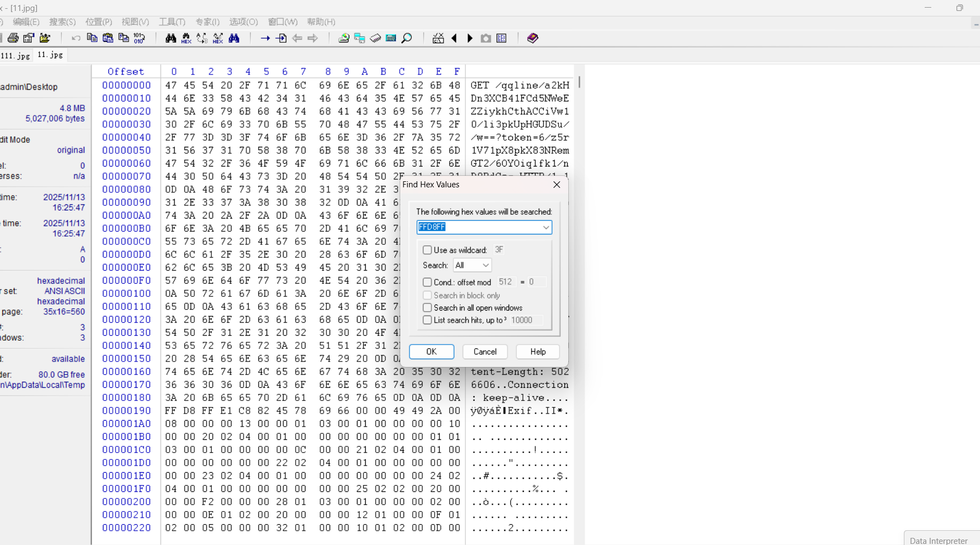Open the Search direction All dropdown

pyautogui.click(x=472, y=266)
